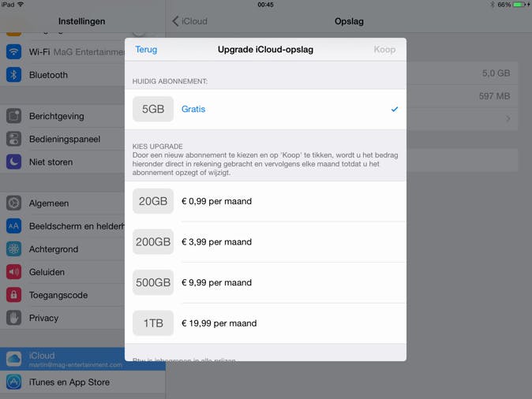Screen dimensions: 532x399
Task: Select the current 5GB Gratis plan
Action: [265, 109]
